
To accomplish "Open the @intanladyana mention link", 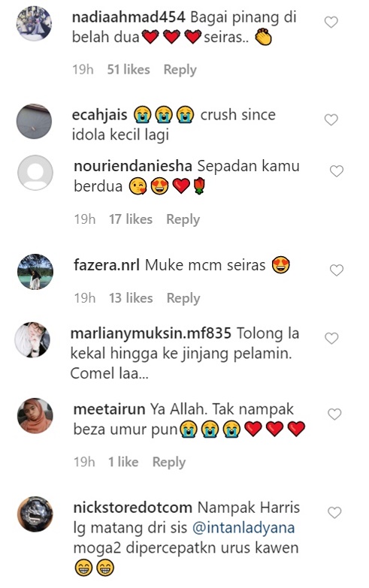I will tap(243, 528).
